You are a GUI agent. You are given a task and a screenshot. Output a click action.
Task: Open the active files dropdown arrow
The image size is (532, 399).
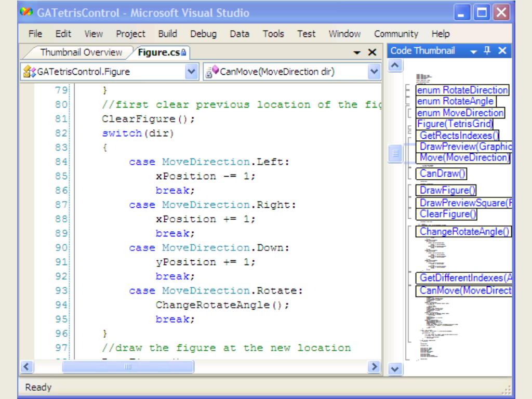click(x=356, y=52)
